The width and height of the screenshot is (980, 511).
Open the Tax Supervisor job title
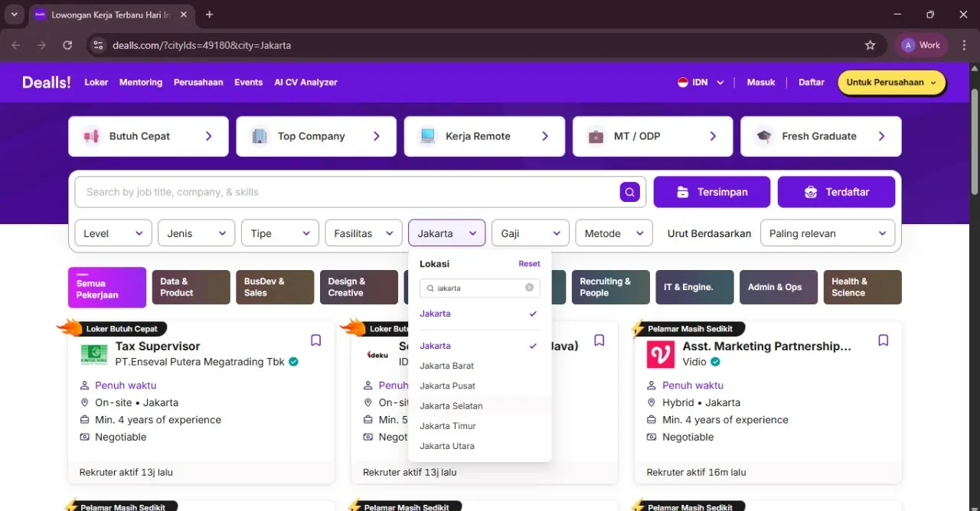point(158,347)
